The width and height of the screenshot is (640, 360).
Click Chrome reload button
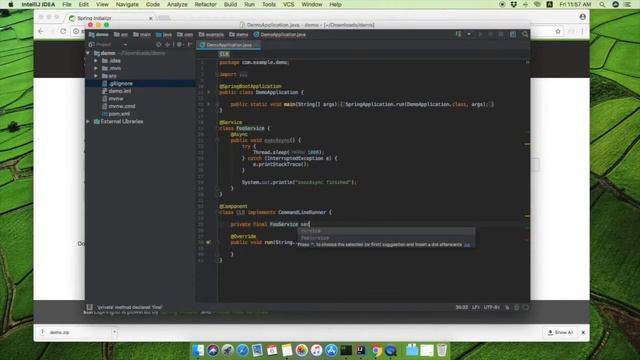(63, 31)
